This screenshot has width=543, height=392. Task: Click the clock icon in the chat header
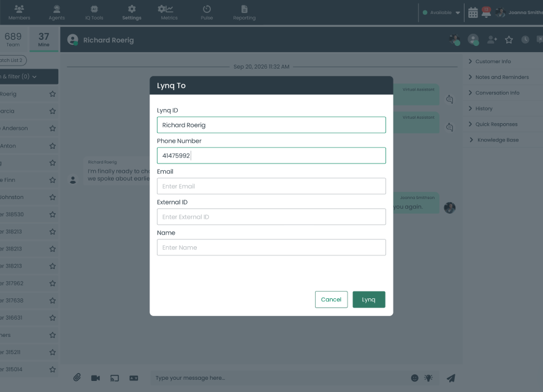525,40
